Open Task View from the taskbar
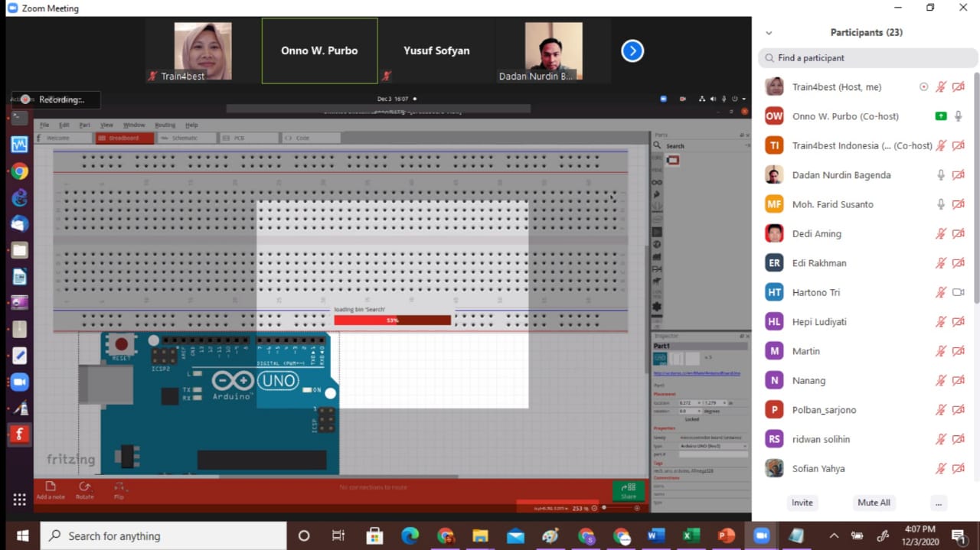This screenshot has height=550, width=980. coord(338,535)
